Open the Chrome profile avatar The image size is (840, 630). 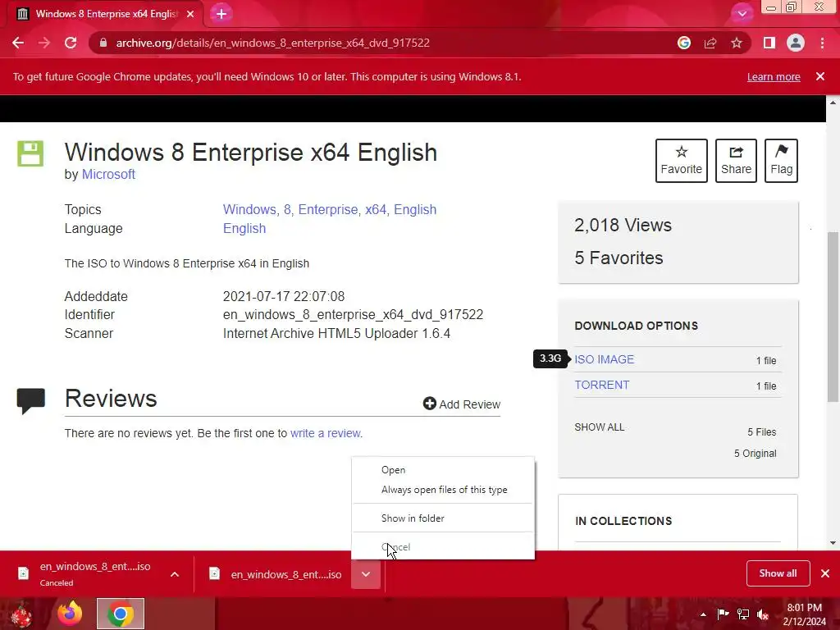(x=796, y=43)
